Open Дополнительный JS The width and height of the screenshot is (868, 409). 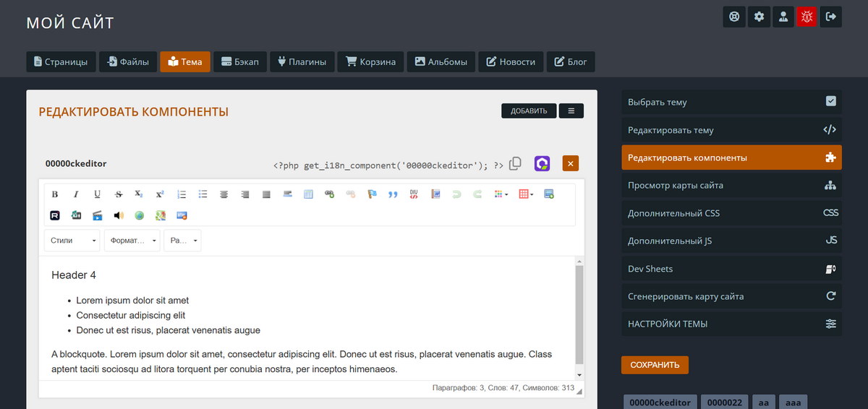[x=731, y=241]
